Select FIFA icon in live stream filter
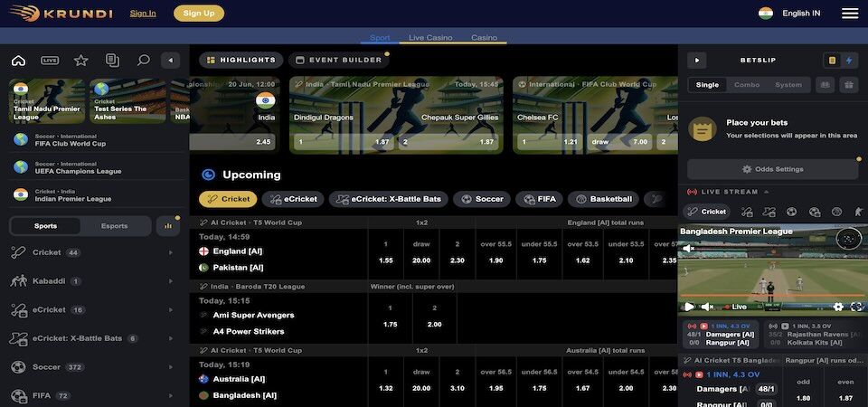868x407 pixels. click(x=815, y=212)
